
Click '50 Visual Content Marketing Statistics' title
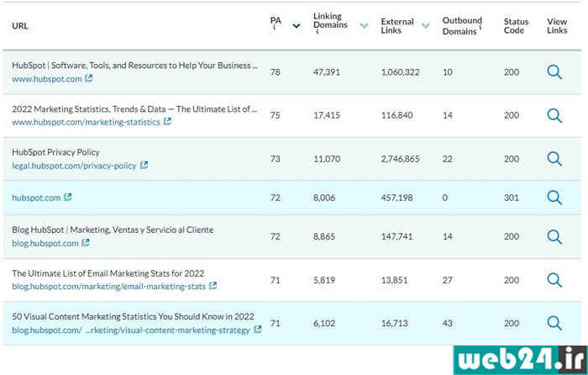pyautogui.click(x=133, y=316)
